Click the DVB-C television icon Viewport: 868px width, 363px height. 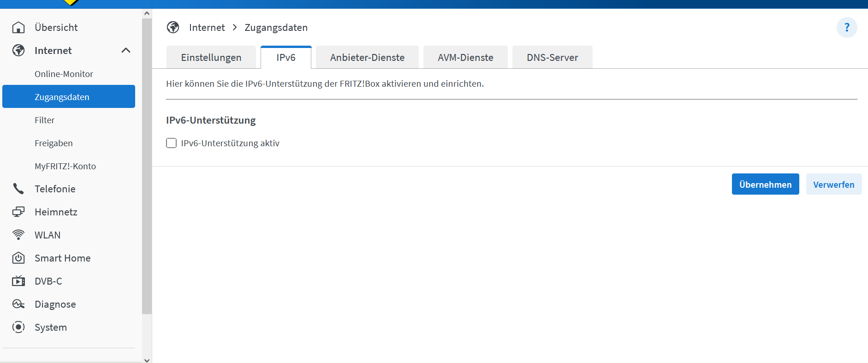tap(18, 281)
